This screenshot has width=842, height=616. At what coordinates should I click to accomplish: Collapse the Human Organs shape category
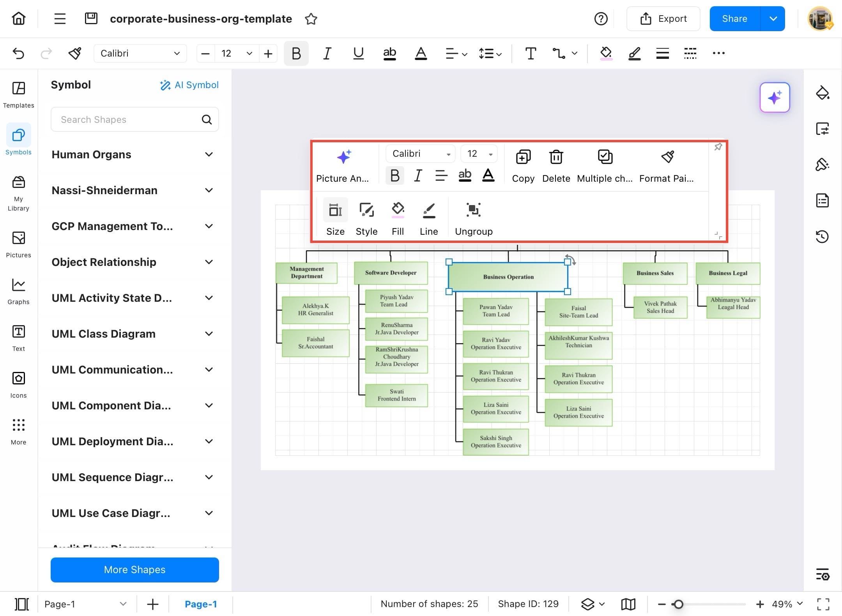pyautogui.click(x=209, y=154)
